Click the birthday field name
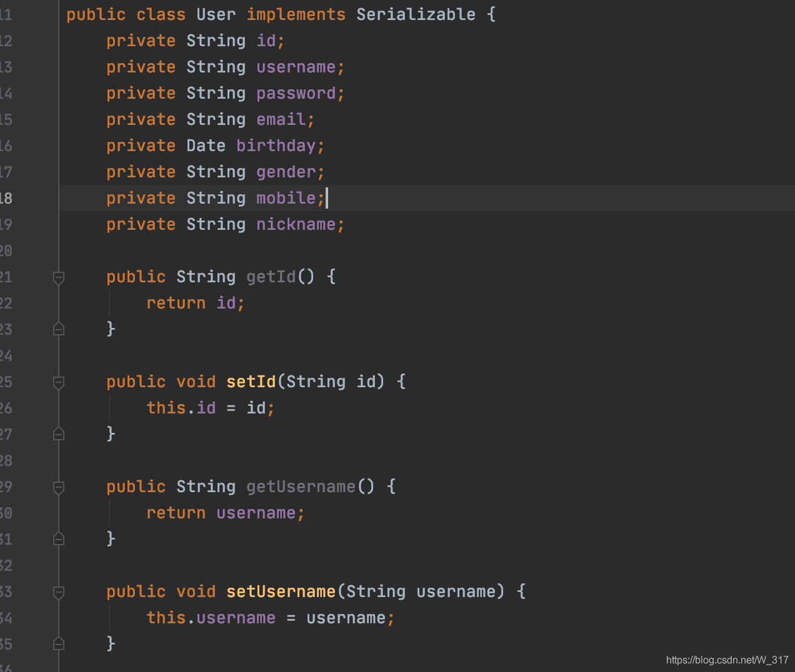The width and height of the screenshot is (795, 672). (276, 146)
